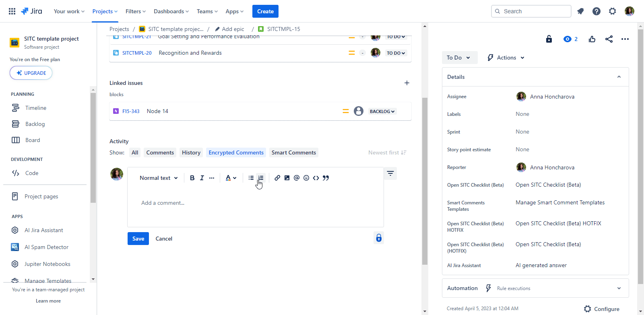Open the app switcher grid icon
The height and width of the screenshot is (315, 644).
tap(12, 11)
